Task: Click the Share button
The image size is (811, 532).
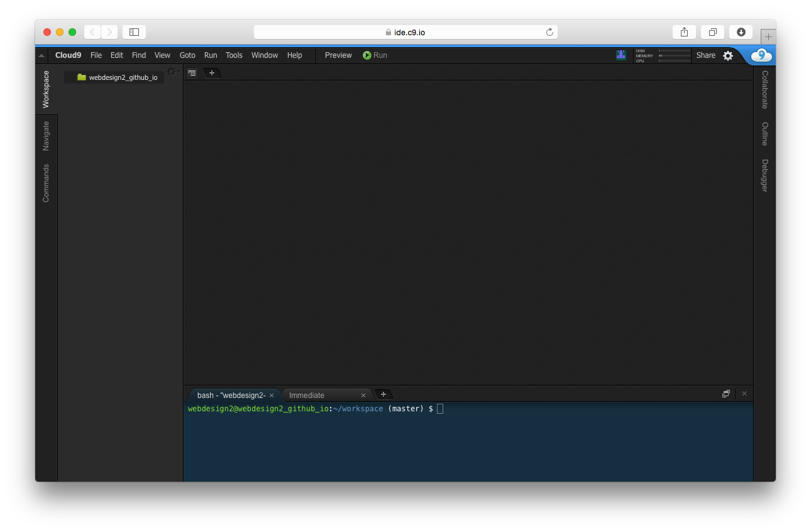Action: point(705,55)
